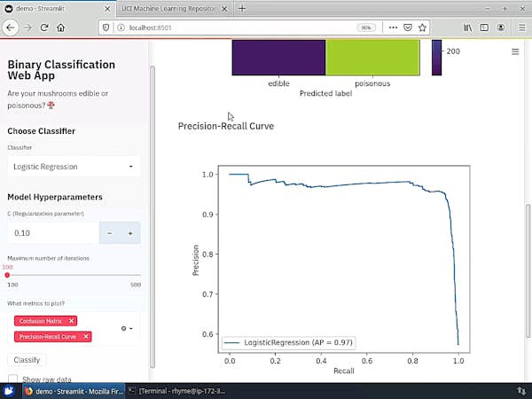This screenshot has width=532, height=399.
Task: Open the Classifier Logistic Regression dropdown
Action: 74,167
